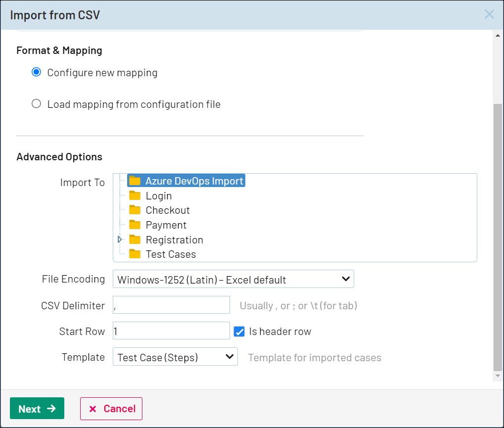Focus the CSV Delimiter input field
Image resolution: width=504 pixels, height=428 pixels.
(171, 305)
